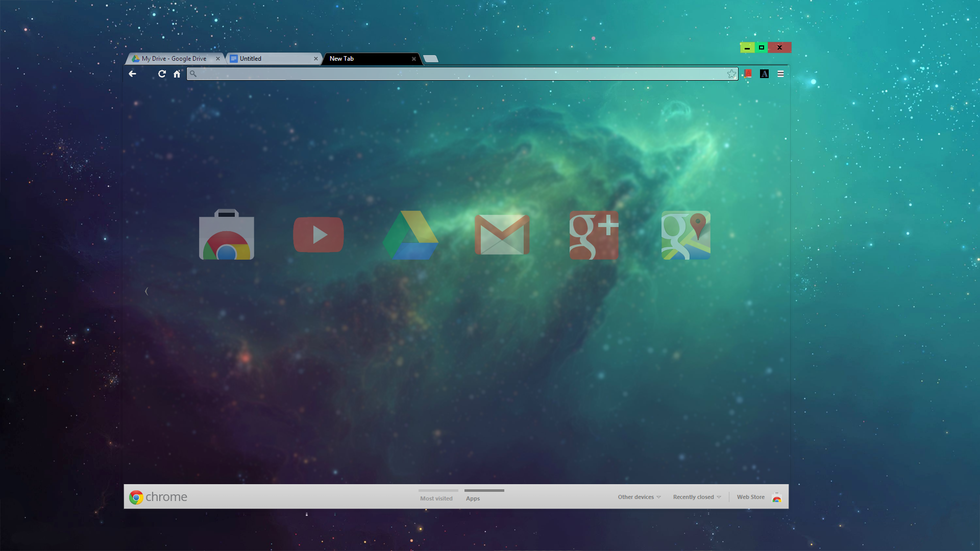The height and width of the screenshot is (551, 980).
Task: Bookmark this page with the star
Action: pyautogui.click(x=731, y=74)
